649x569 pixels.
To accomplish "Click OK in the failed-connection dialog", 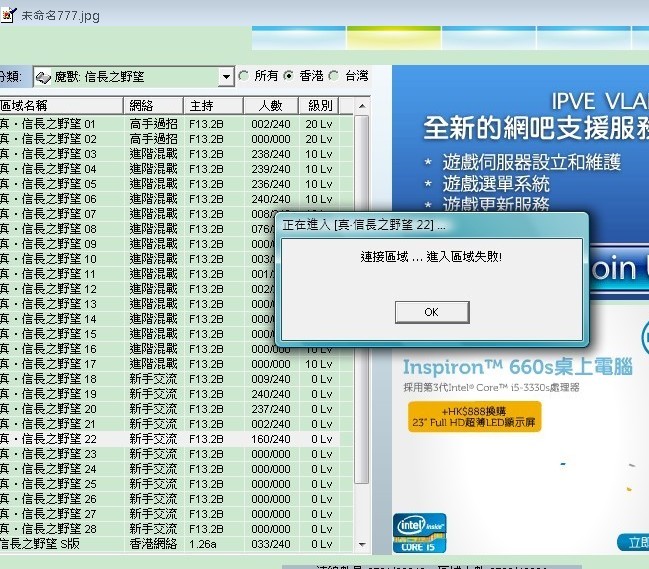I will (432, 312).
